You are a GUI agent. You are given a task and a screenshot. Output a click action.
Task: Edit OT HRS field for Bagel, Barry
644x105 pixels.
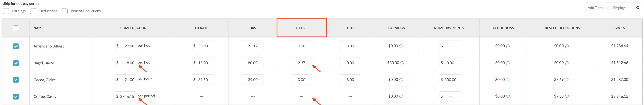point(302,63)
